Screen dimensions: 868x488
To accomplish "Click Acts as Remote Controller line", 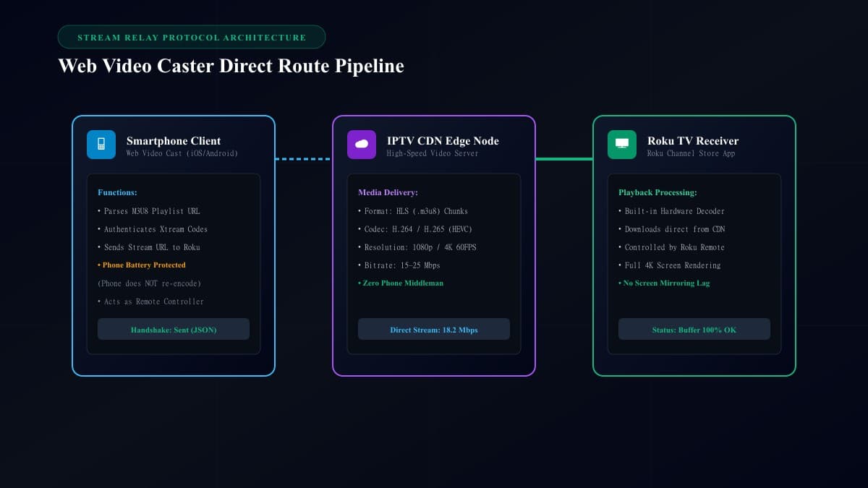I will [x=150, y=301].
